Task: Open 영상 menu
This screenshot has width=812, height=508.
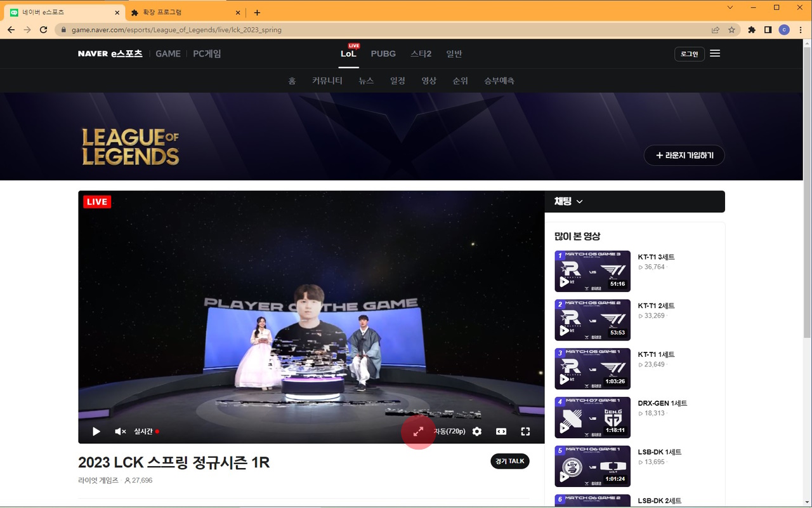Action: [429, 81]
